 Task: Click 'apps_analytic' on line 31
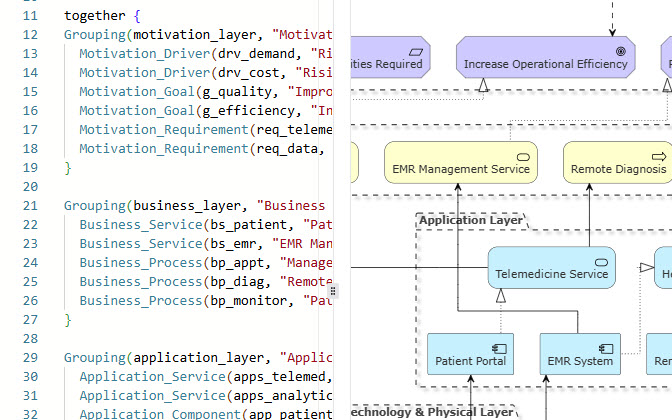click(x=283, y=396)
